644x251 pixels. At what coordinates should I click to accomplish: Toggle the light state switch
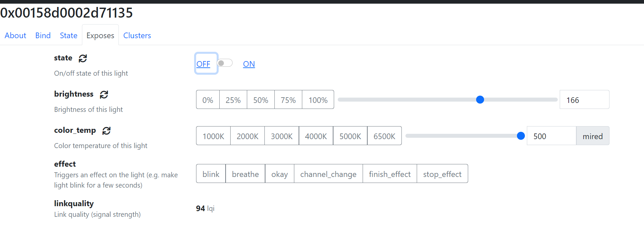pyautogui.click(x=225, y=63)
